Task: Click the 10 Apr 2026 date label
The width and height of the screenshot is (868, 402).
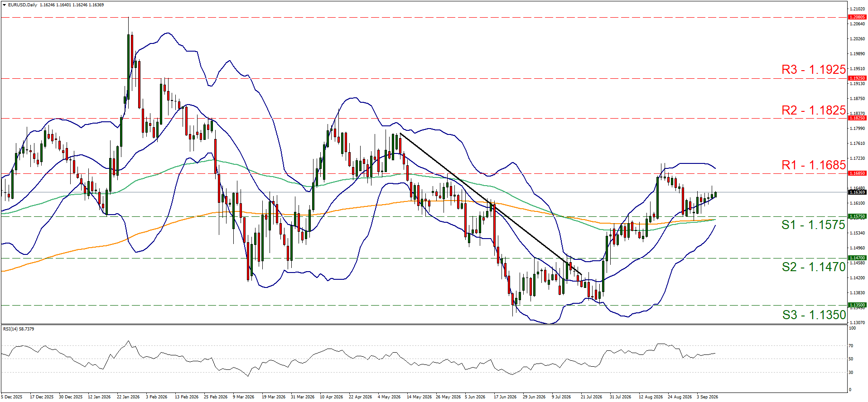Action: pyautogui.click(x=332, y=397)
